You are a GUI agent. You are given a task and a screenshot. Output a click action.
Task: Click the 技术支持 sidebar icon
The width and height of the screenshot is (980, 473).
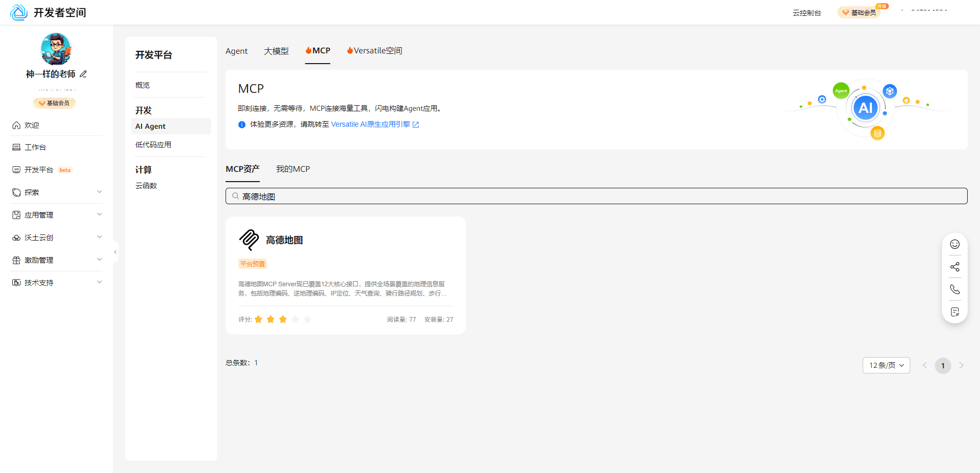click(x=16, y=283)
